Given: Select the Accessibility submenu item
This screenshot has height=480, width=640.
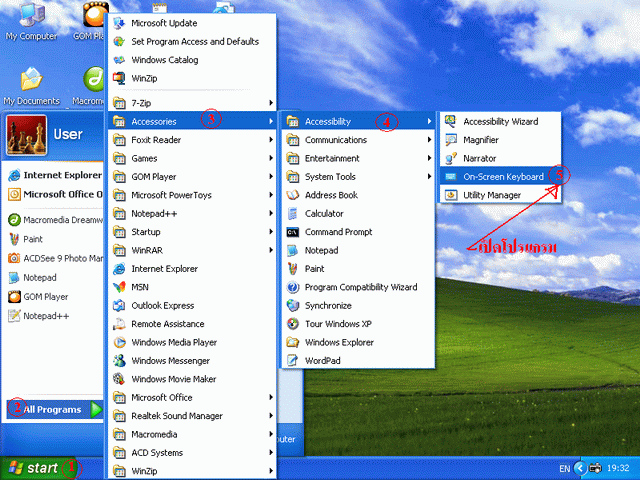Looking at the screenshot, I should (358, 121).
